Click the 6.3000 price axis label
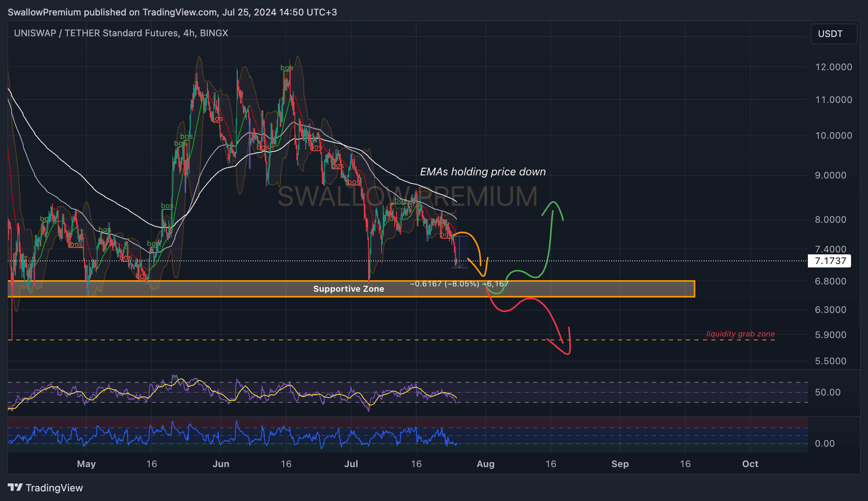The height and width of the screenshot is (501, 868). tap(831, 310)
